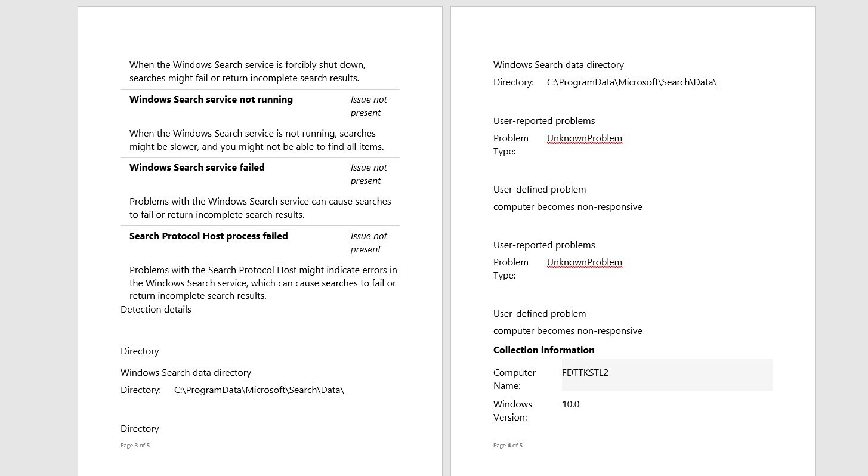This screenshot has height=476, width=868.
Task: Click the C:\ProgramData path on page 3
Action: click(259, 390)
